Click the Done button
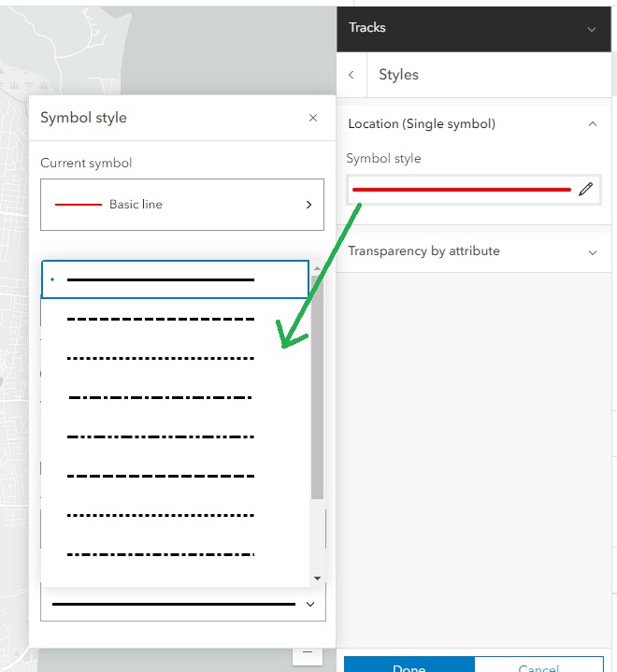 tap(409, 665)
